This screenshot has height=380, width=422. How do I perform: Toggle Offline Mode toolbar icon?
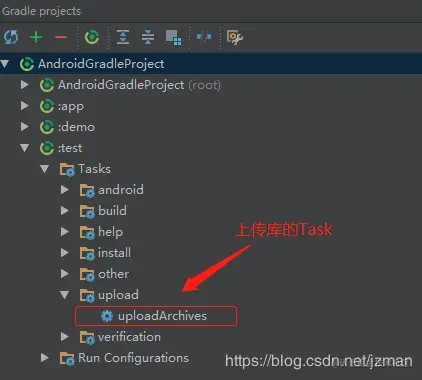click(204, 37)
